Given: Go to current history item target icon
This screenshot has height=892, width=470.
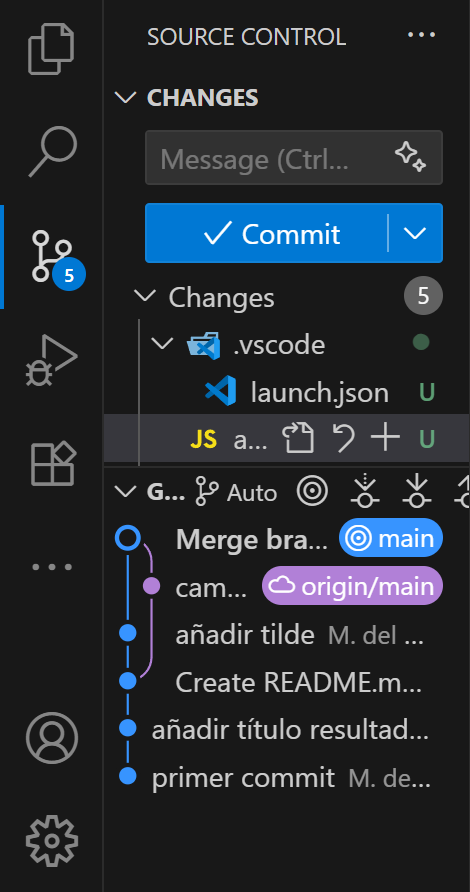Looking at the screenshot, I should click(x=312, y=492).
